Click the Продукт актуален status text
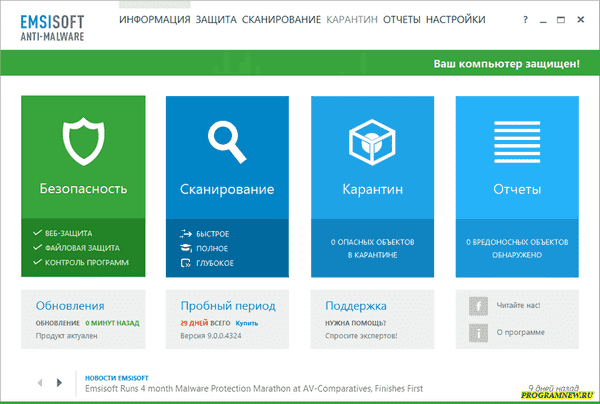 (67, 336)
